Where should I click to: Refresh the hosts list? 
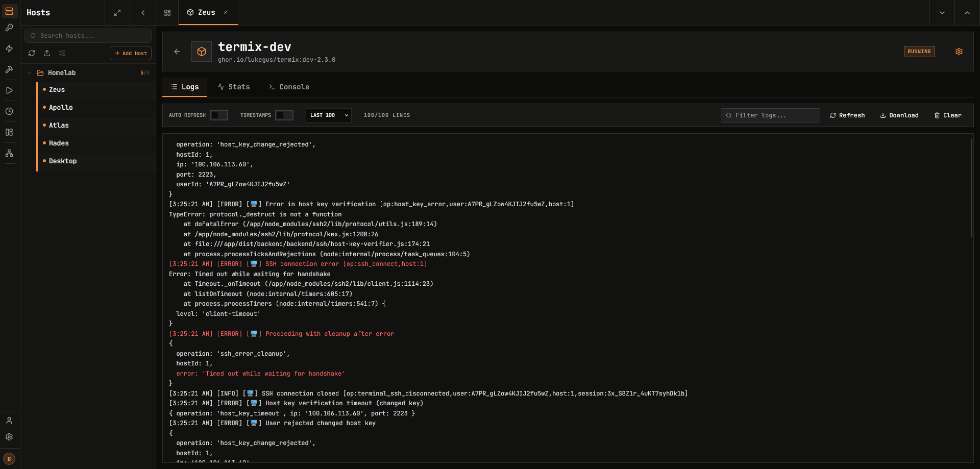(x=32, y=53)
